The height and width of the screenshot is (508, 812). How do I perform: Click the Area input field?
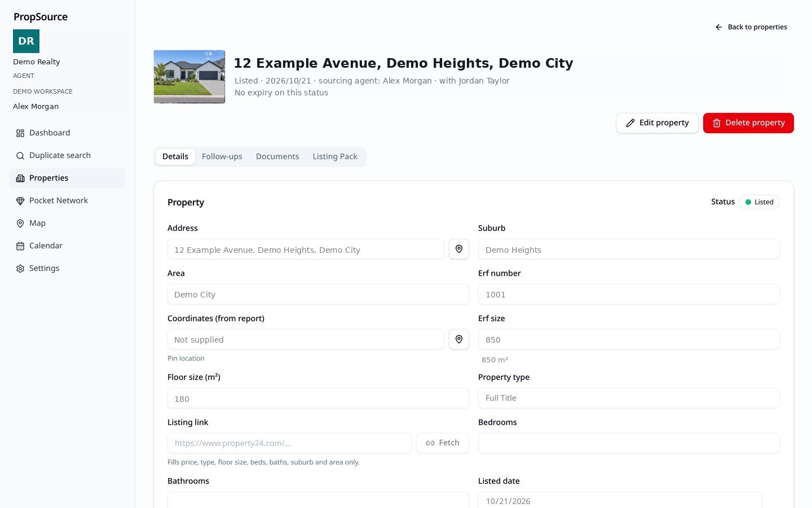point(318,294)
